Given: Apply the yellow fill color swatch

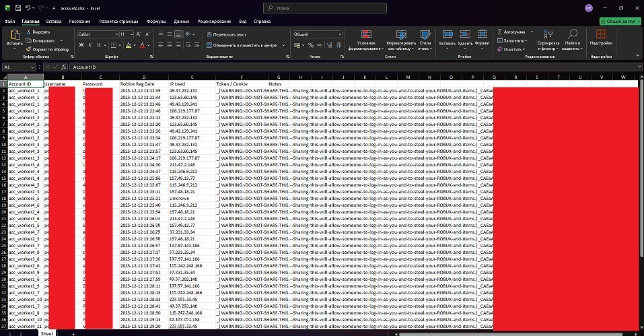Looking at the screenshot, I should click(x=129, y=45).
